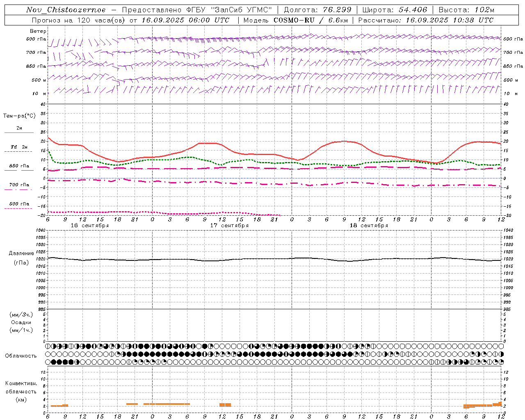Click the Модель COSMO-RU / 6.6км label
This screenshot has height=420, width=525.
click(x=295, y=20)
